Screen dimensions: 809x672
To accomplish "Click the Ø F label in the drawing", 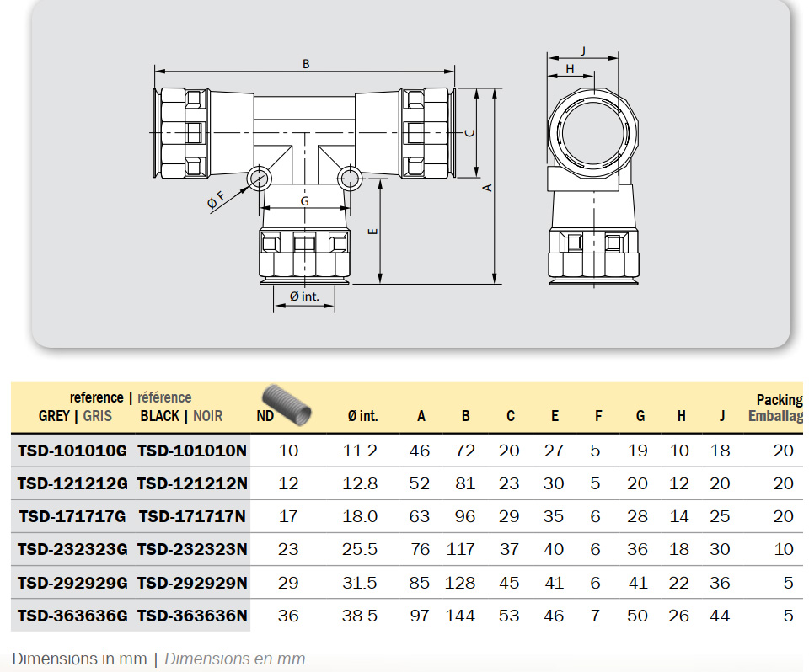I will 217,200.
